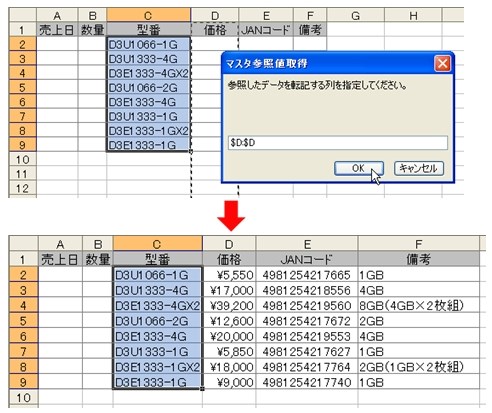Click cell D3U1066-1G in upper sheet
Screen dimensions: 492x413
pyautogui.click(x=149, y=44)
